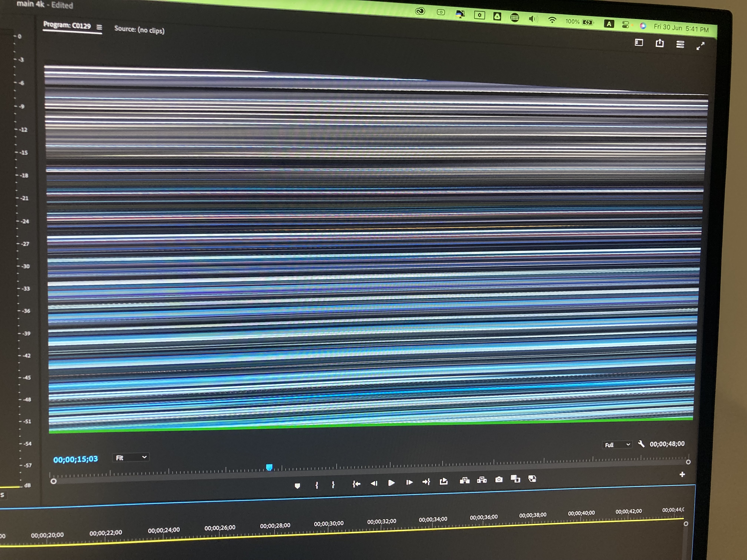The width and height of the screenshot is (747, 560).
Task: Click the Export share icon at the top right
Action: point(660,43)
